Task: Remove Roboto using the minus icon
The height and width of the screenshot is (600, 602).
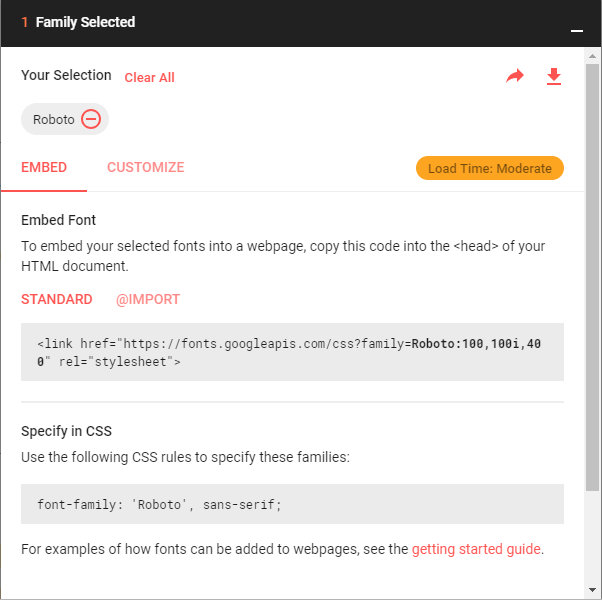Action: click(91, 119)
